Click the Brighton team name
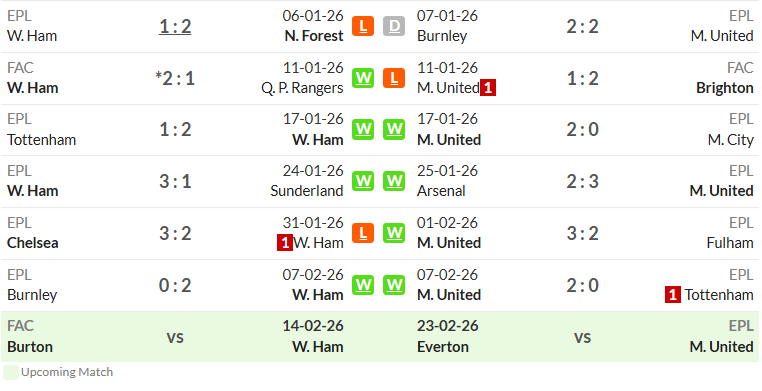 tap(725, 88)
